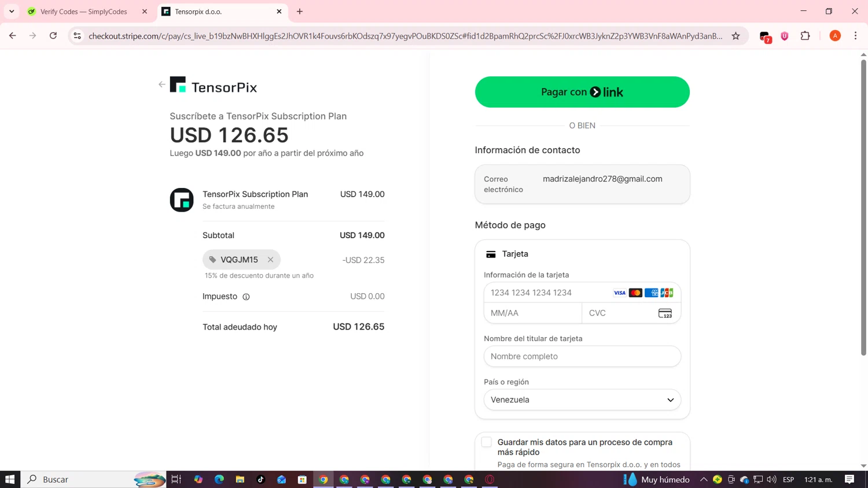The image size is (868, 488).
Task: Open the Chrome extensions puzzle menu
Action: coord(805,36)
